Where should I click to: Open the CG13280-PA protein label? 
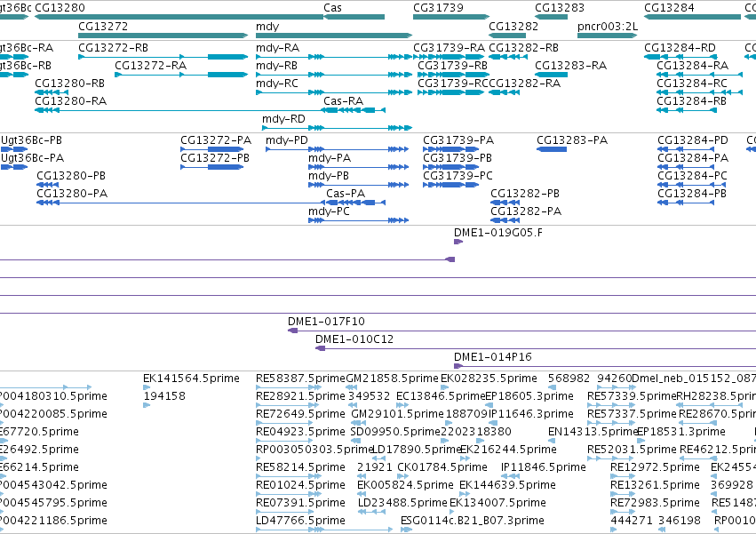72,194
